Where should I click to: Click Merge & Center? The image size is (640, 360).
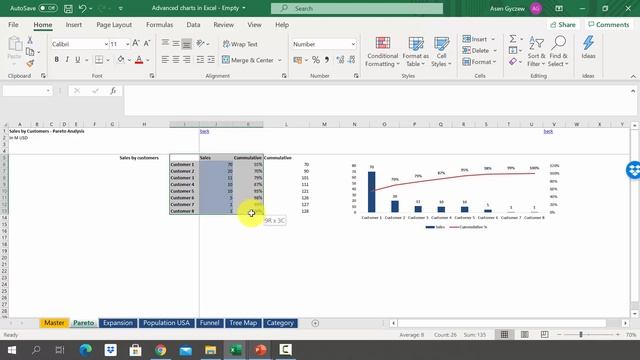248,60
